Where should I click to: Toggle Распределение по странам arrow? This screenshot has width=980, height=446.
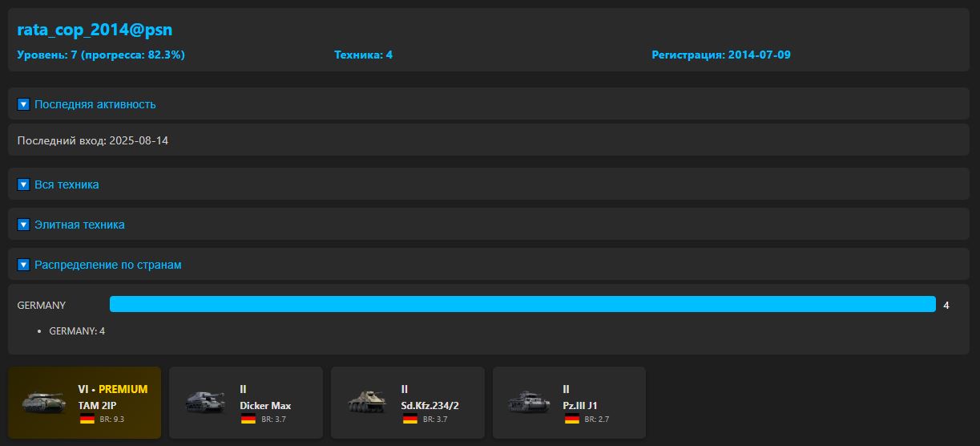pos(23,265)
